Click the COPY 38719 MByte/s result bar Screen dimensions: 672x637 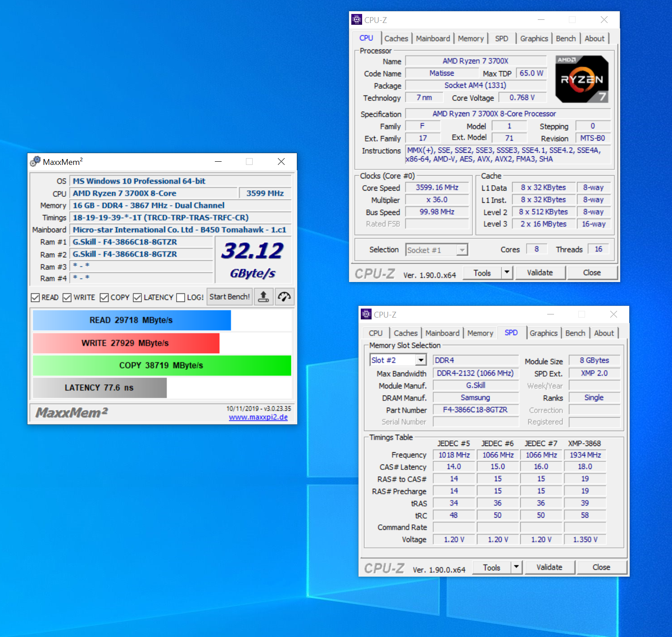(x=162, y=365)
